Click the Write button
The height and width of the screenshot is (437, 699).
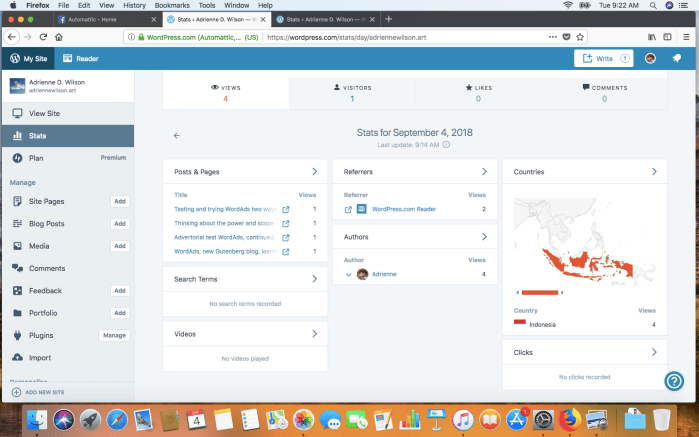604,58
